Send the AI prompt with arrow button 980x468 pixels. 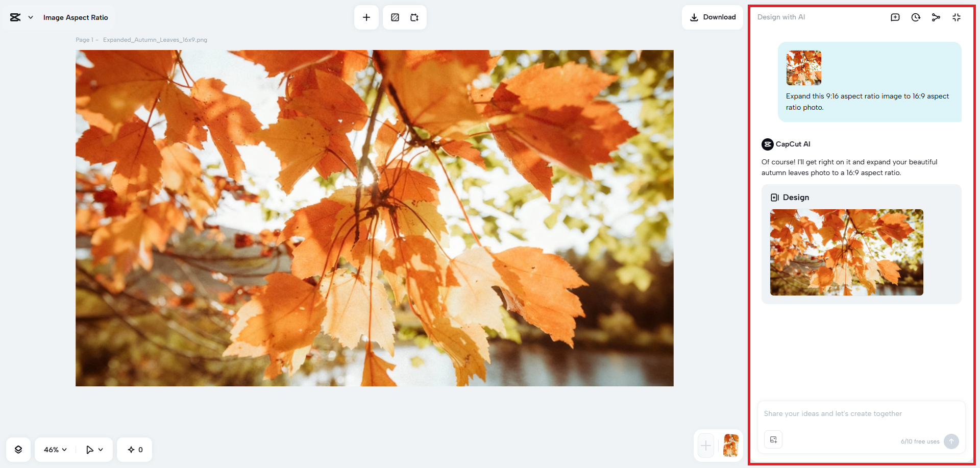(951, 441)
